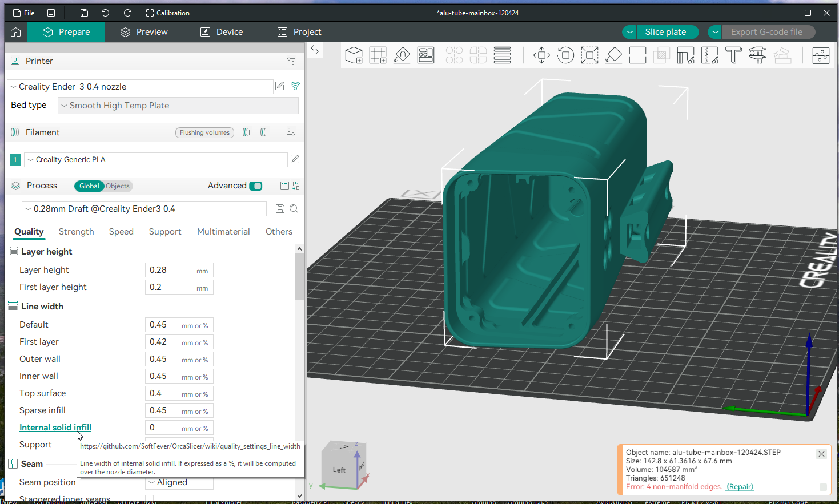The height and width of the screenshot is (504, 839).
Task: Open the Support settings tab
Action: (x=165, y=232)
